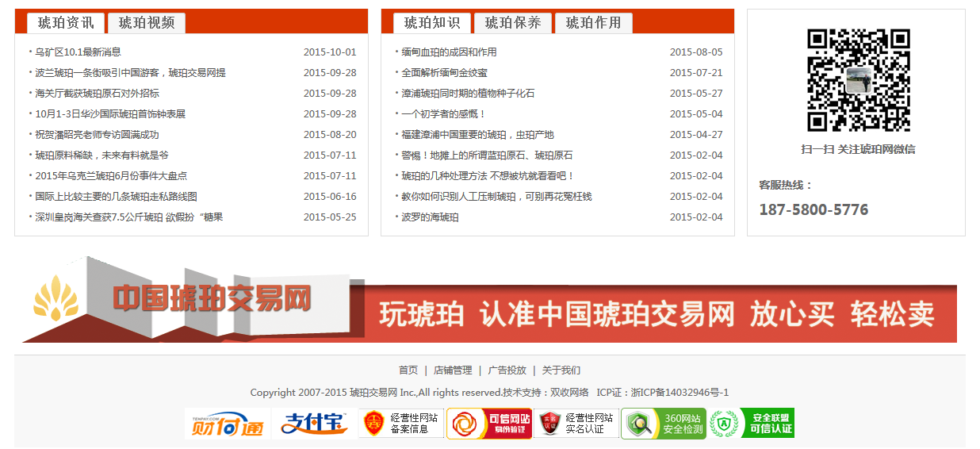This screenshot has height=449, width=980.
Task: Switch to the 琥珀保养 tab
Action: click(x=513, y=23)
